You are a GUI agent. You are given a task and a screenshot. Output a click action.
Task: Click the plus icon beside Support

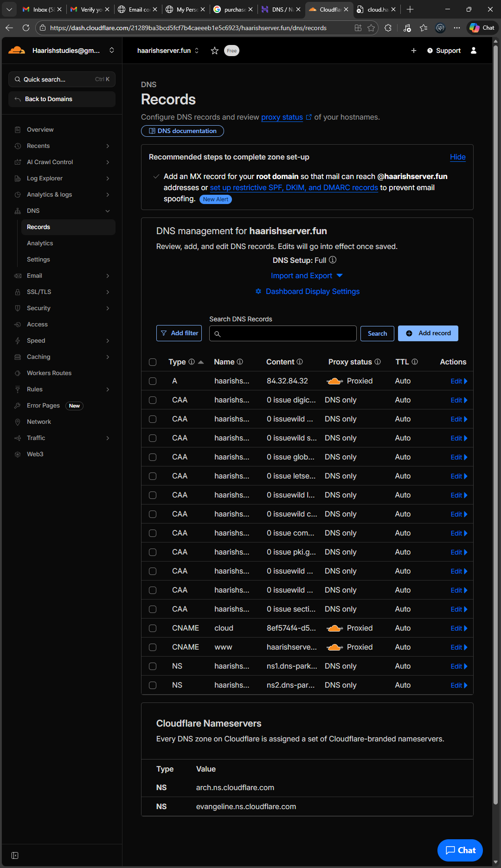(414, 51)
